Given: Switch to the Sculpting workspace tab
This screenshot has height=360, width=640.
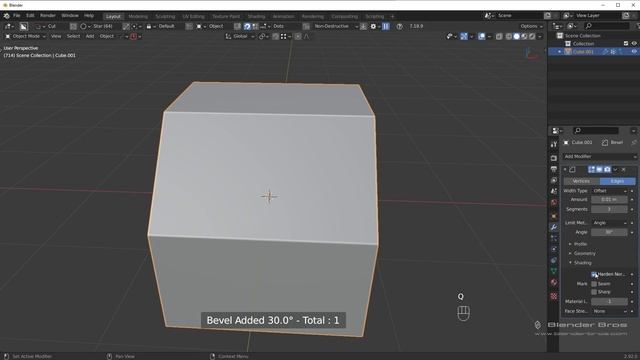Looking at the screenshot, I should pyautogui.click(x=165, y=16).
